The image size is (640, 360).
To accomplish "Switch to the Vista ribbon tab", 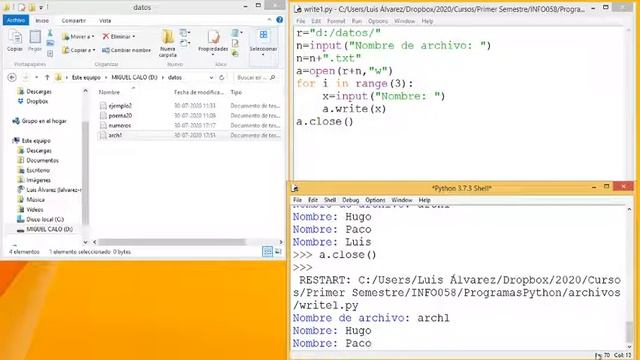I will (105, 20).
